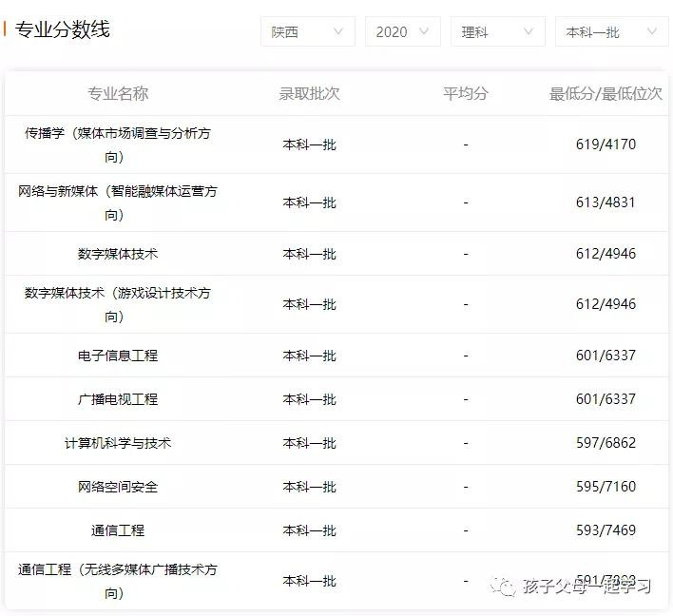
Task: Open the 陕西 province dropdown
Action: [307, 31]
